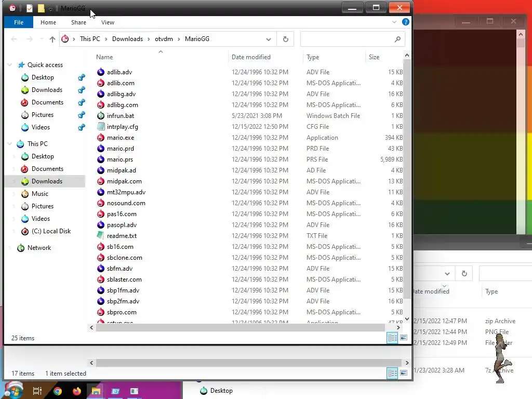
Task: Select the file name mt32mpu.adv
Action: pos(126,192)
